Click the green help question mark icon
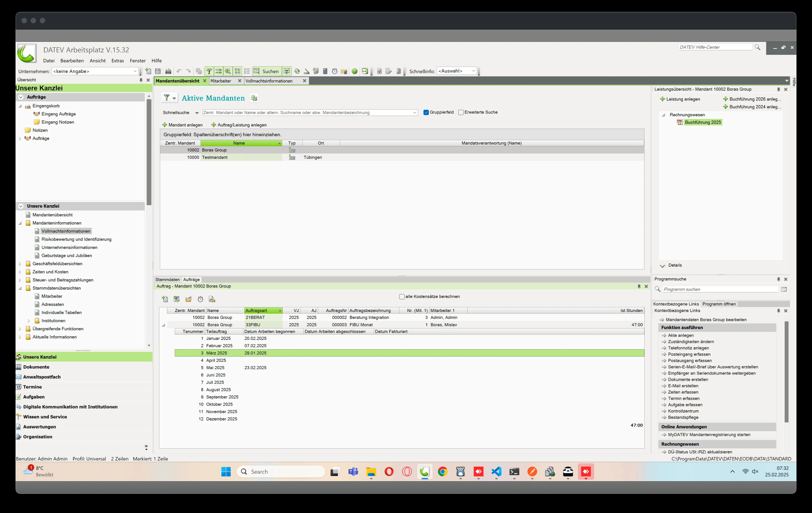 pos(354,71)
